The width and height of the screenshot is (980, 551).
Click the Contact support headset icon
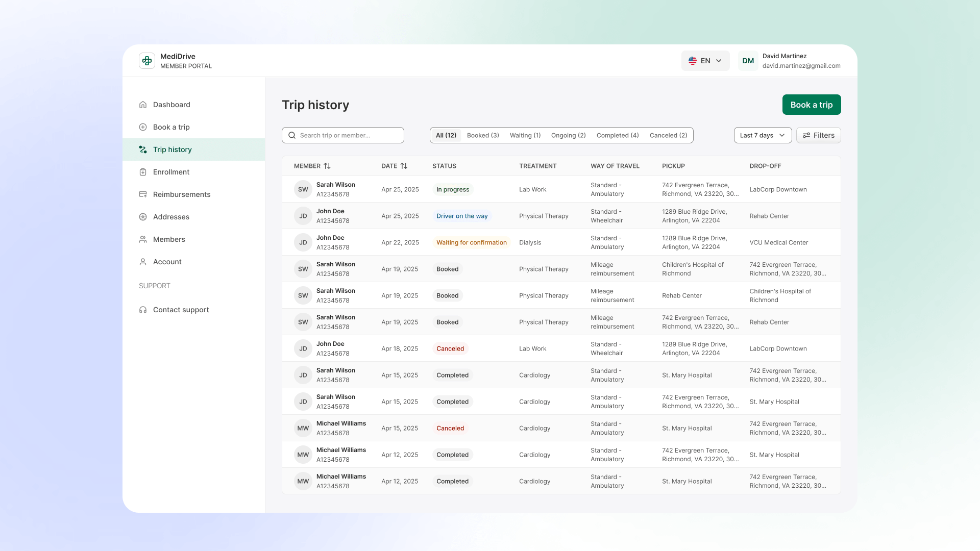(143, 310)
